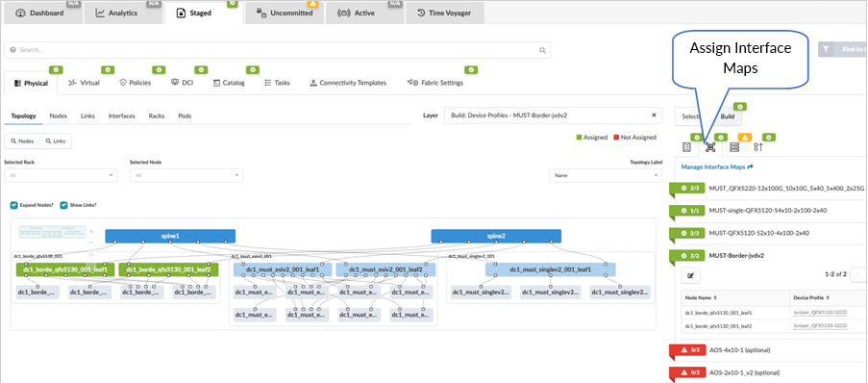Switch to the Nodes view

tap(58, 115)
